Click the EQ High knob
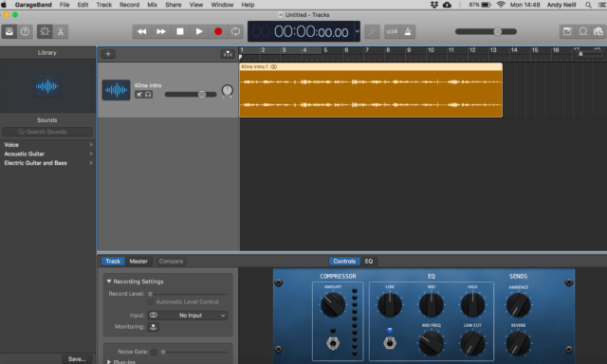The image size is (607, 364). click(x=472, y=305)
